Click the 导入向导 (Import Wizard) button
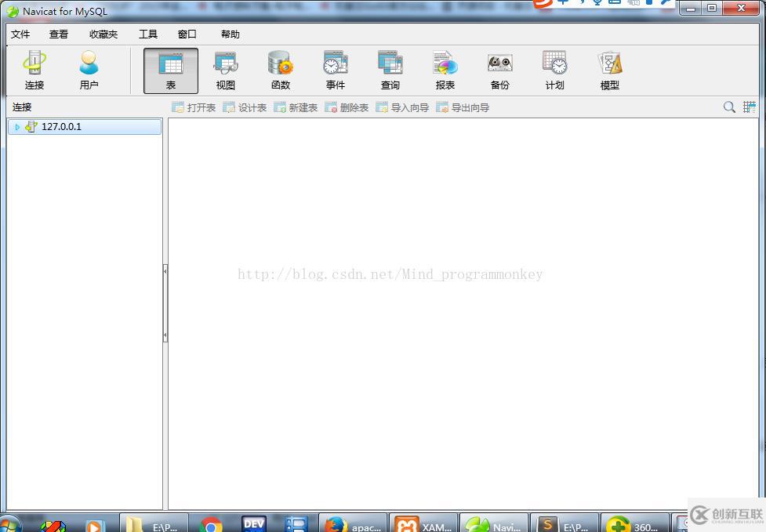Screen dimensions: 766x532 click(x=403, y=107)
